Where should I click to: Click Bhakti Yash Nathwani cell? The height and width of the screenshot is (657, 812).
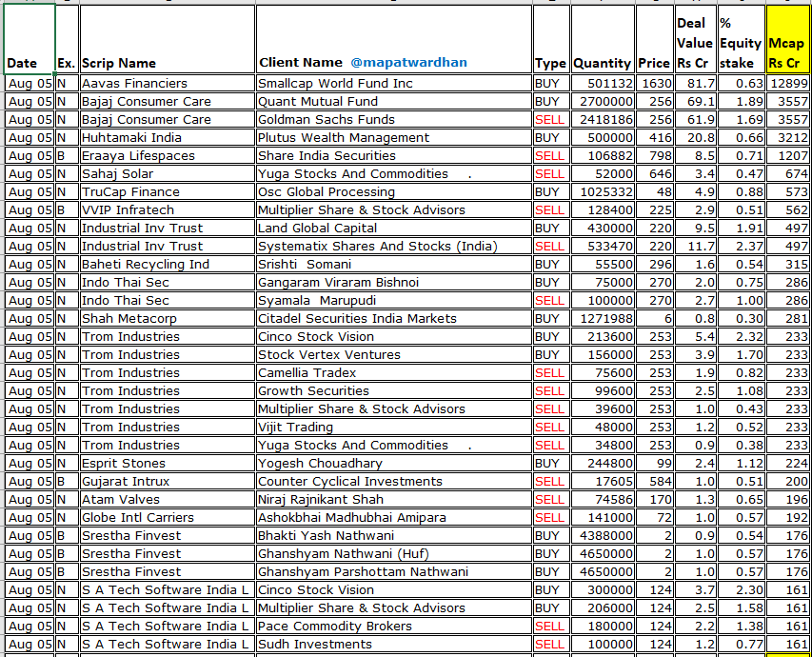(393, 536)
